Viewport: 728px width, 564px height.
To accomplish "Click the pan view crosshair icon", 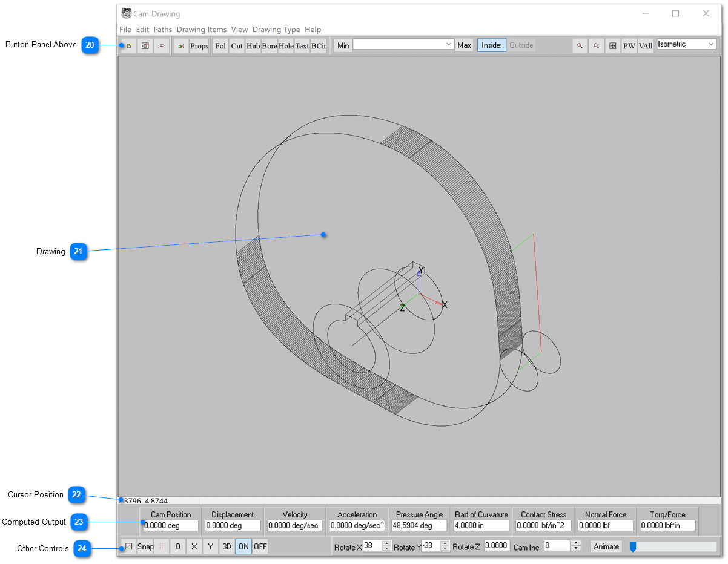I will [612, 46].
